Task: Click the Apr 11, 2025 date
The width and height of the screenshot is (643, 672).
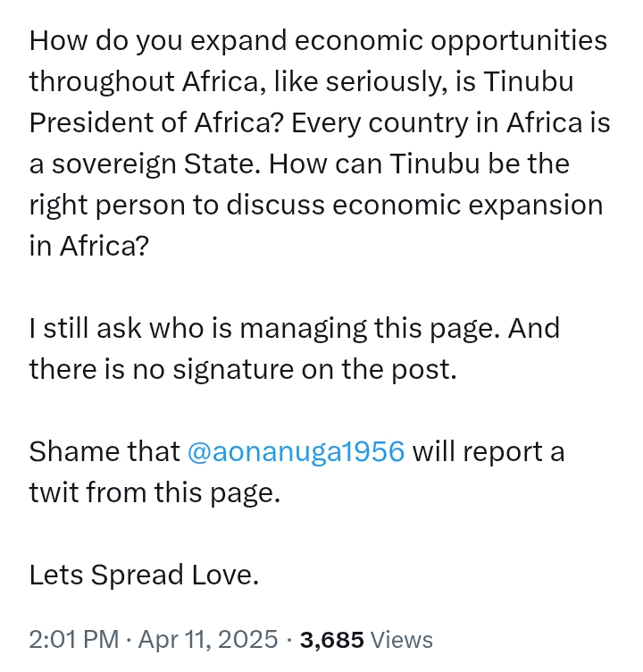Action: [x=208, y=640]
